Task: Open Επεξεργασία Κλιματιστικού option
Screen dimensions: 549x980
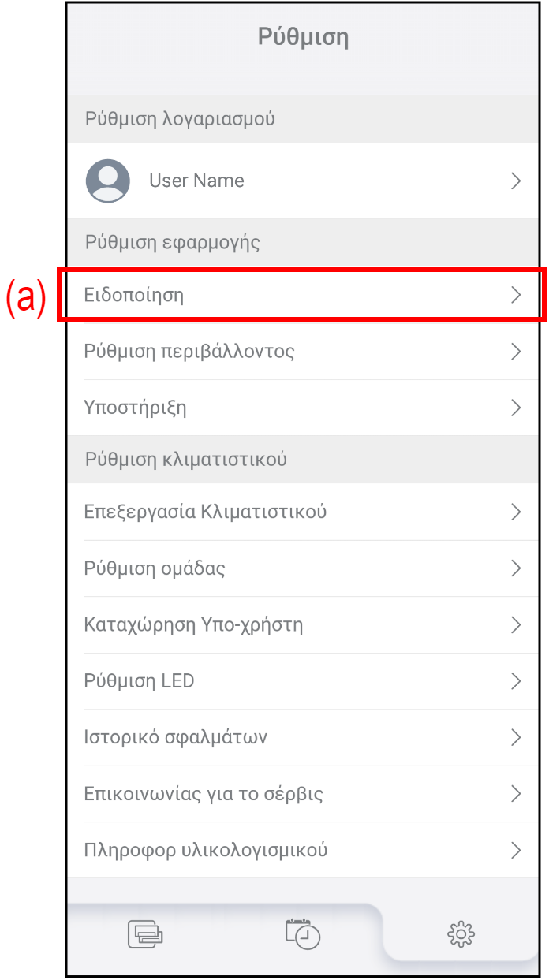Action: point(205,512)
